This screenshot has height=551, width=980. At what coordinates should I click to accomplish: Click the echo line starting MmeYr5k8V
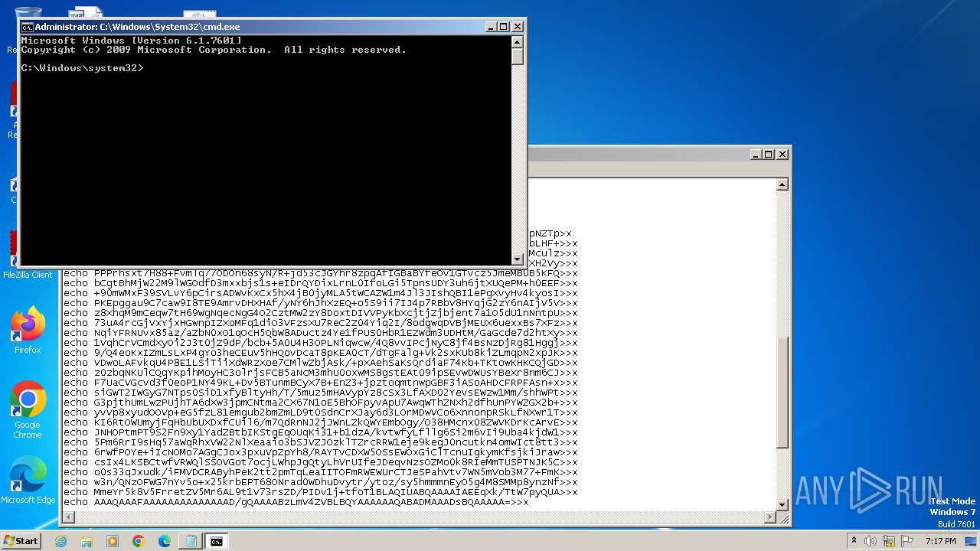pos(321,492)
